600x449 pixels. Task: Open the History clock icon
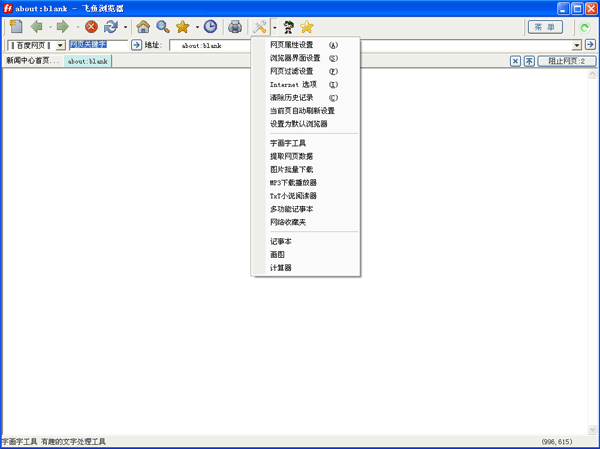(211, 27)
